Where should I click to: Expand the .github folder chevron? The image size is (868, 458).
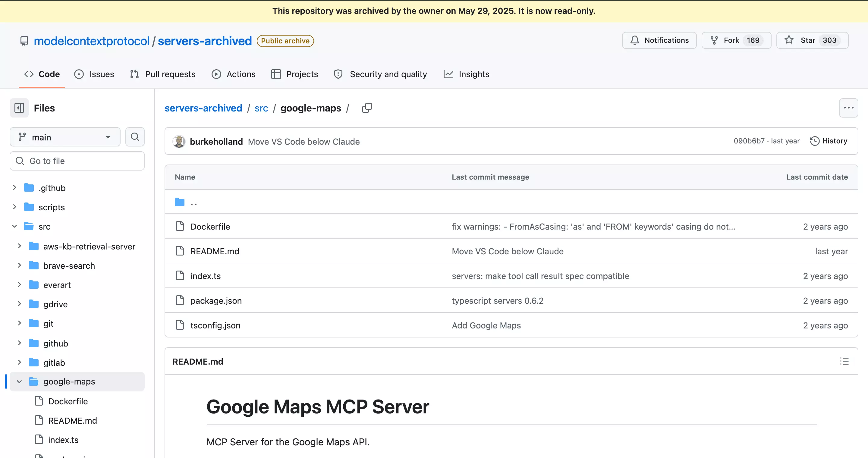[14, 188]
